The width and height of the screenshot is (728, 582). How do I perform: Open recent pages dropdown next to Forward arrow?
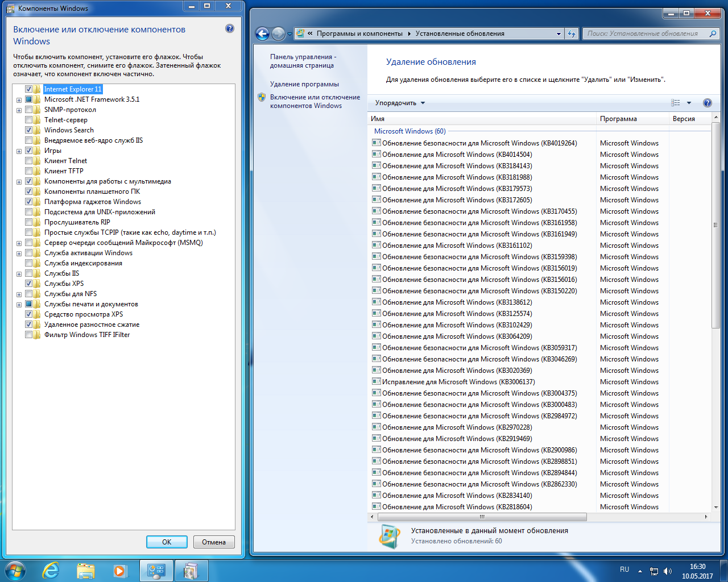(289, 34)
